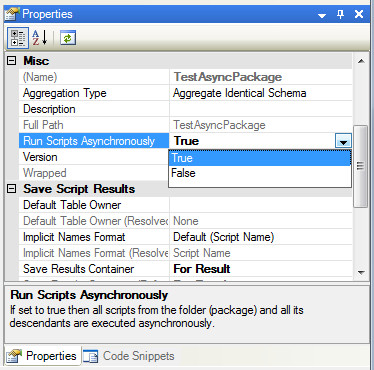The image size is (374, 370).
Task: Select Save Results Container property label
Action: tap(94, 269)
